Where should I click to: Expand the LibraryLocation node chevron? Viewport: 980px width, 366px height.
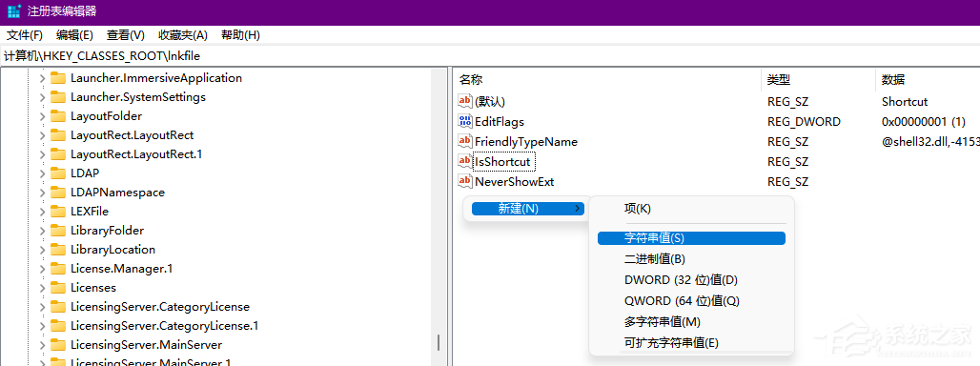[42, 249]
